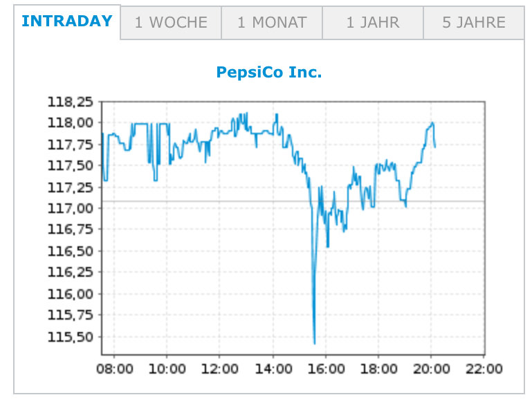Select the 1 MONAT tab
This screenshot has height=413, width=532.
point(272,23)
